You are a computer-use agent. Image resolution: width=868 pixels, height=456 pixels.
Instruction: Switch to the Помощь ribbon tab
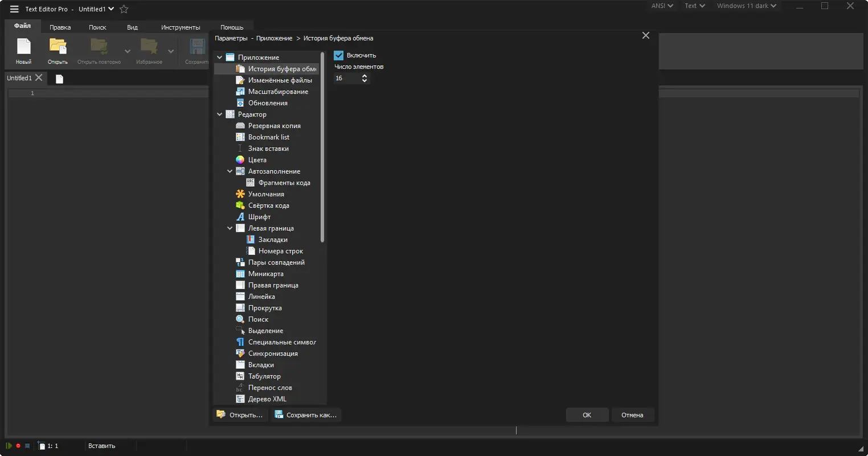[x=232, y=27]
